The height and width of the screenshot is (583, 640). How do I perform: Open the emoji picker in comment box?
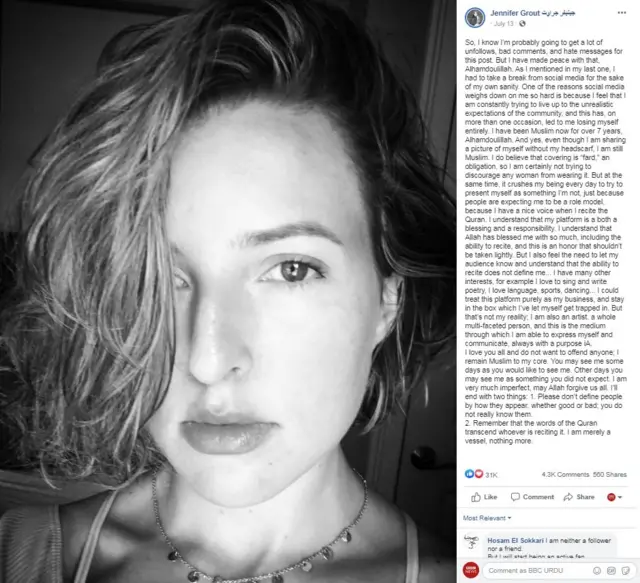click(597, 570)
